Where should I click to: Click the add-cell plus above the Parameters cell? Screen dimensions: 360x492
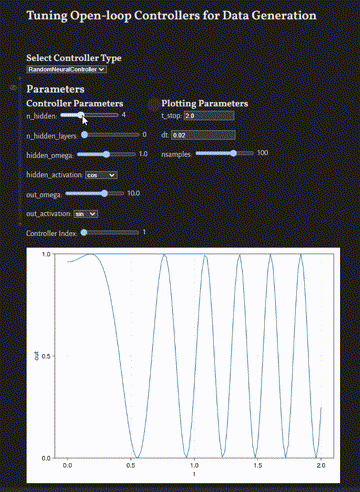(20, 78)
